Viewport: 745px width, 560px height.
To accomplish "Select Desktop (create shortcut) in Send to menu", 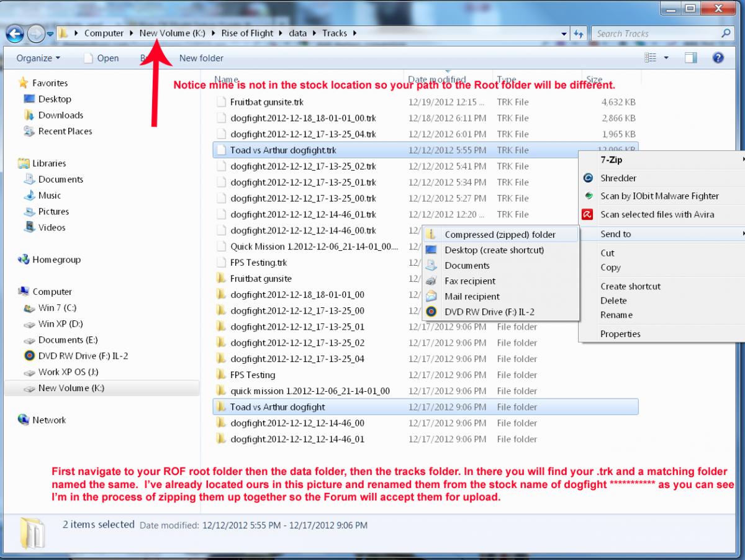I will tap(500, 250).
